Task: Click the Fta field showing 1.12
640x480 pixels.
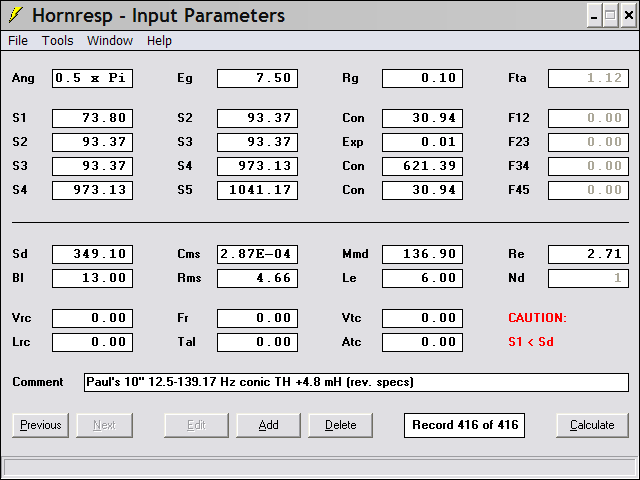Action: click(588, 78)
